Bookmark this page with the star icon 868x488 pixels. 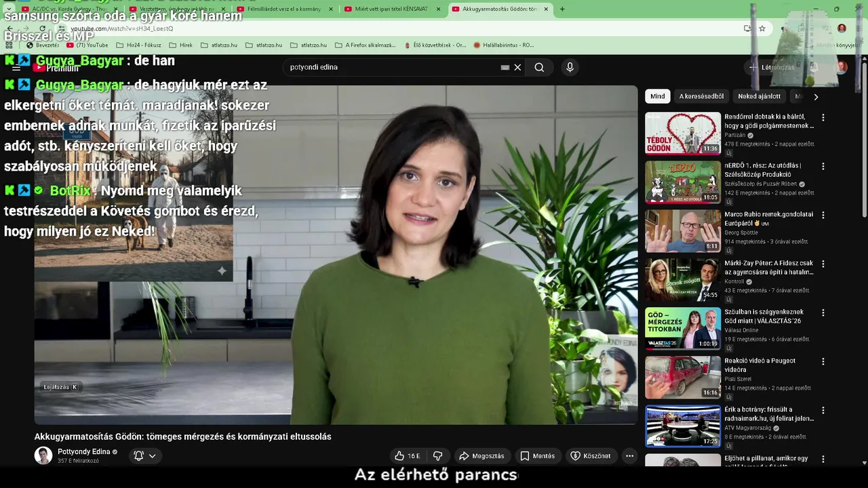762,28
